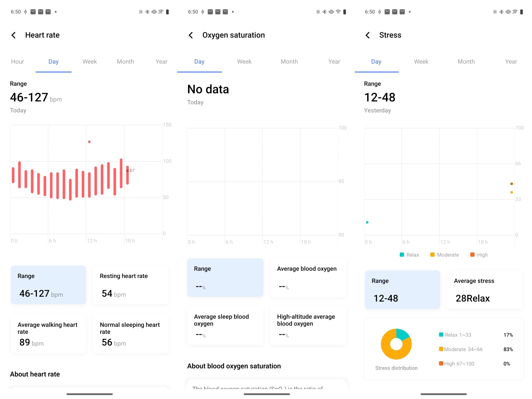The width and height of the screenshot is (532, 399).
Task: Select High-altitude average blood oxygen card
Action: [x=308, y=326]
